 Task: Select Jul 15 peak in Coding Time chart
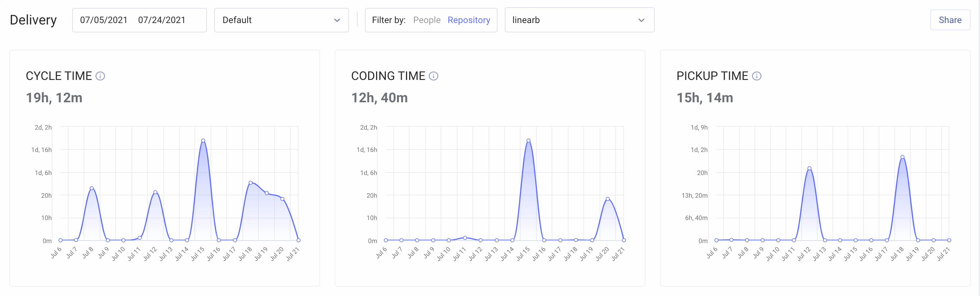[529, 140]
